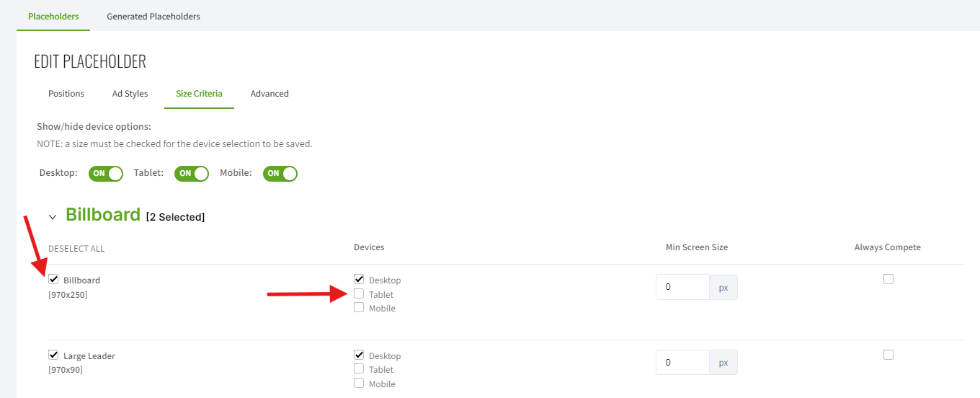Uncheck Desktop for Large Leader size
The width and height of the screenshot is (980, 398).
pyautogui.click(x=359, y=355)
